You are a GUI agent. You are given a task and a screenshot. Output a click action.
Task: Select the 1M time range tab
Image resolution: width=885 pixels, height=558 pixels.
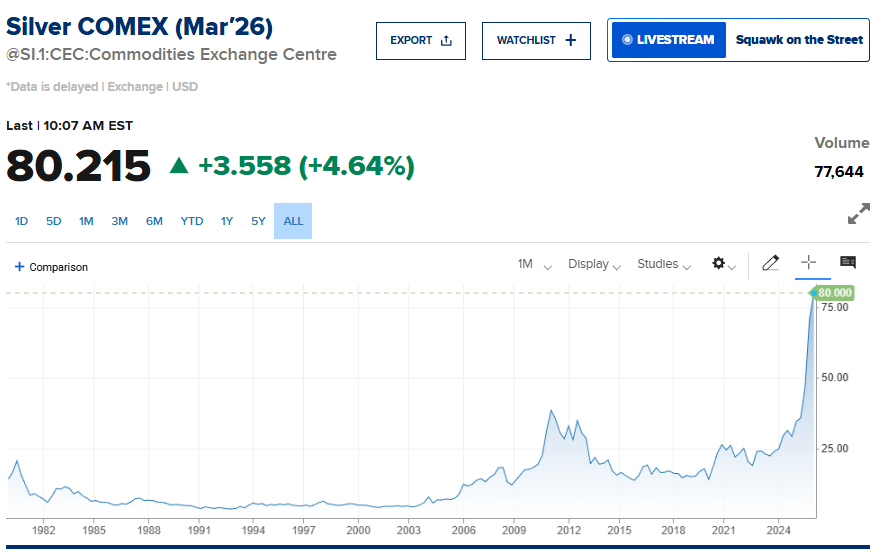pos(86,221)
